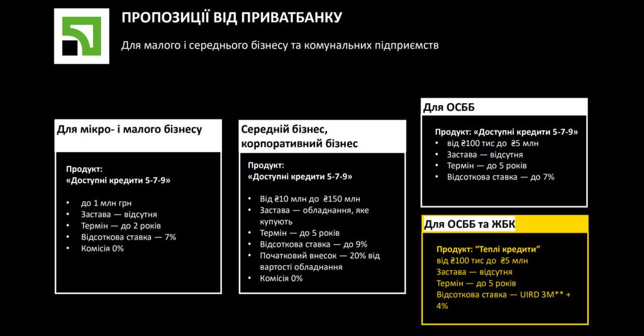Click "Комісія 0%" in the medium business box
644x336 pixels.
pos(281,278)
